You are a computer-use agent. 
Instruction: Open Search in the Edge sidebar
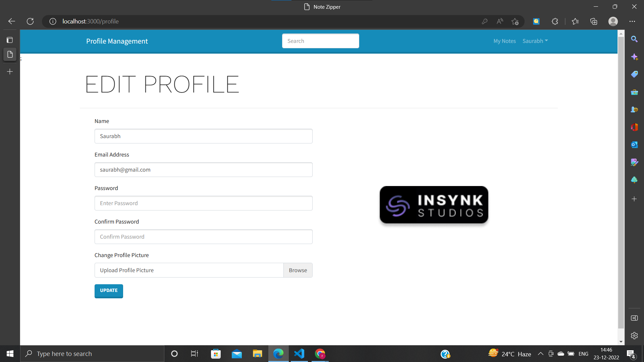(x=634, y=39)
